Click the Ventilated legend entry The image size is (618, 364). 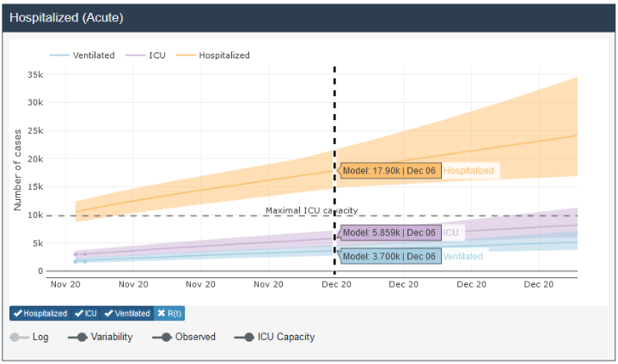point(82,55)
